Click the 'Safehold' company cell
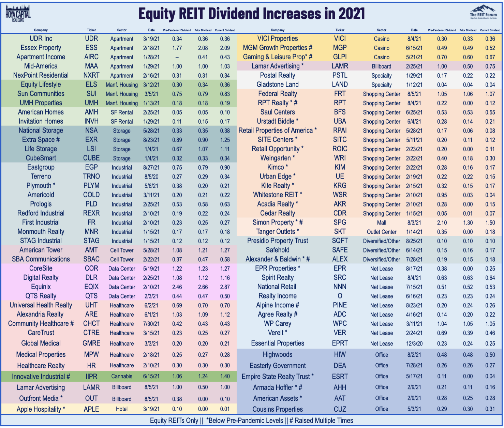This screenshot has height=428, width=504. (278, 250)
